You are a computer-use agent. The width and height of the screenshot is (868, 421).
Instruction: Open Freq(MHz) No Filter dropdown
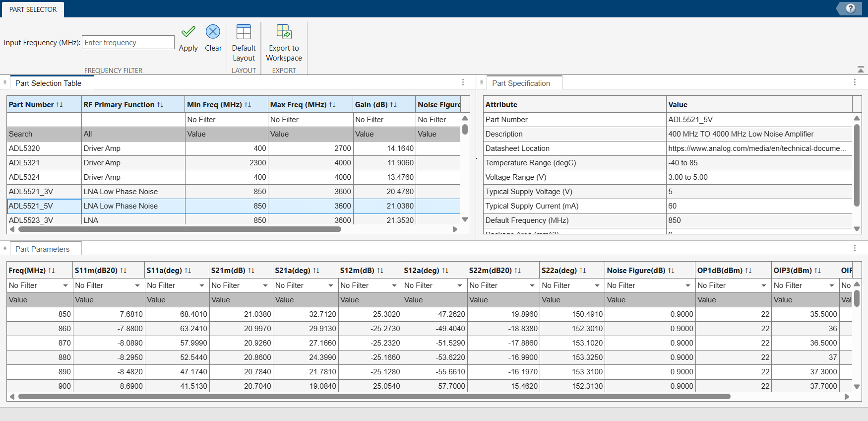[65, 285]
